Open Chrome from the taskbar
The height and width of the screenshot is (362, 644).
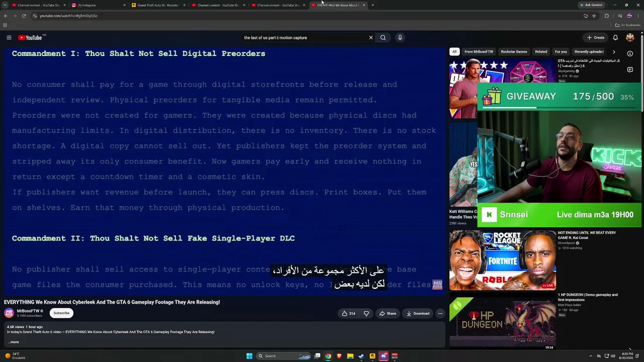pos(328,356)
